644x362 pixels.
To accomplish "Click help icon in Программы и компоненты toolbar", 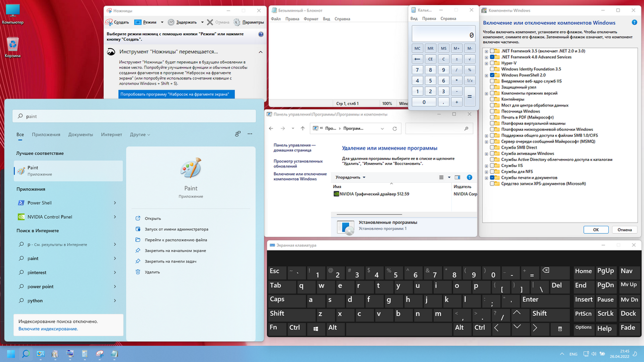I will tap(469, 177).
